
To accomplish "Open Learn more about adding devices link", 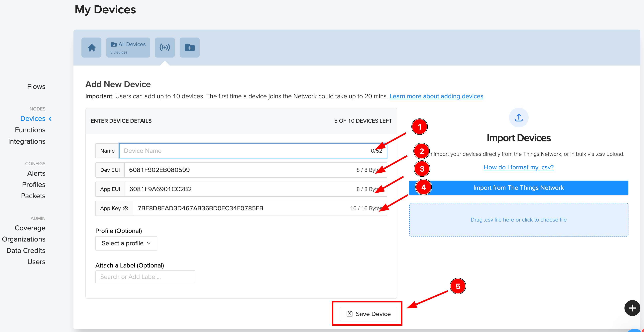I will tap(436, 96).
